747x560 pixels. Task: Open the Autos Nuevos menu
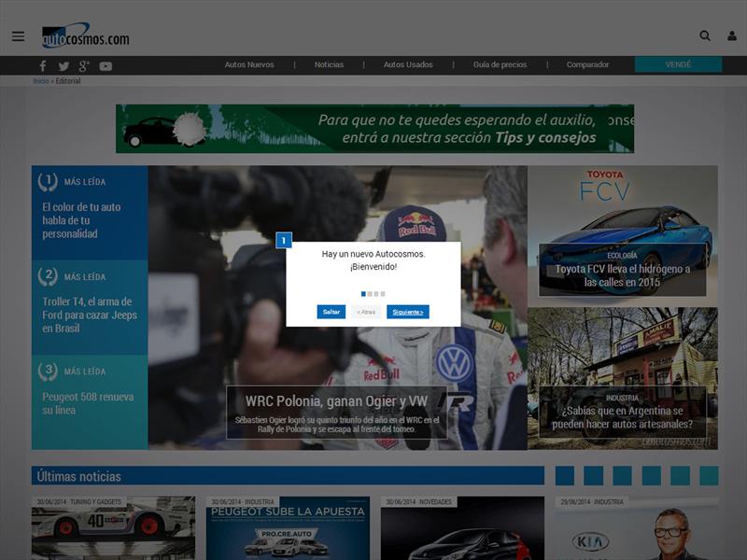click(x=249, y=65)
